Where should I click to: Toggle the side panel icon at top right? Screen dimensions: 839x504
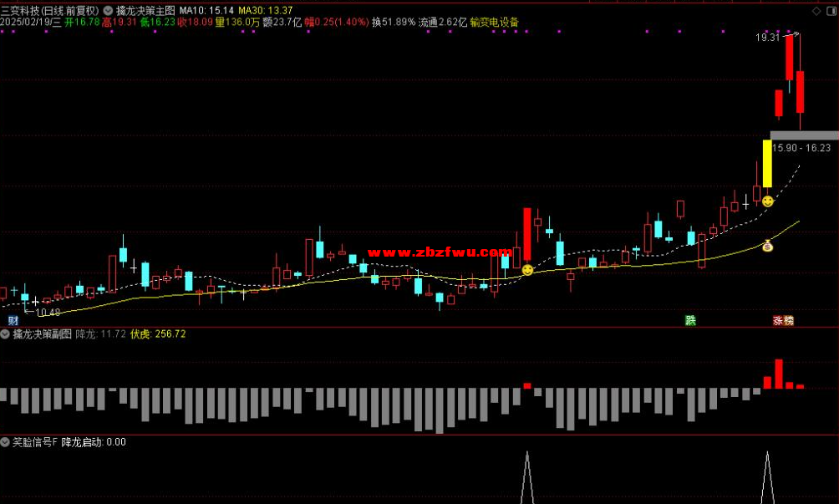[831, 11]
